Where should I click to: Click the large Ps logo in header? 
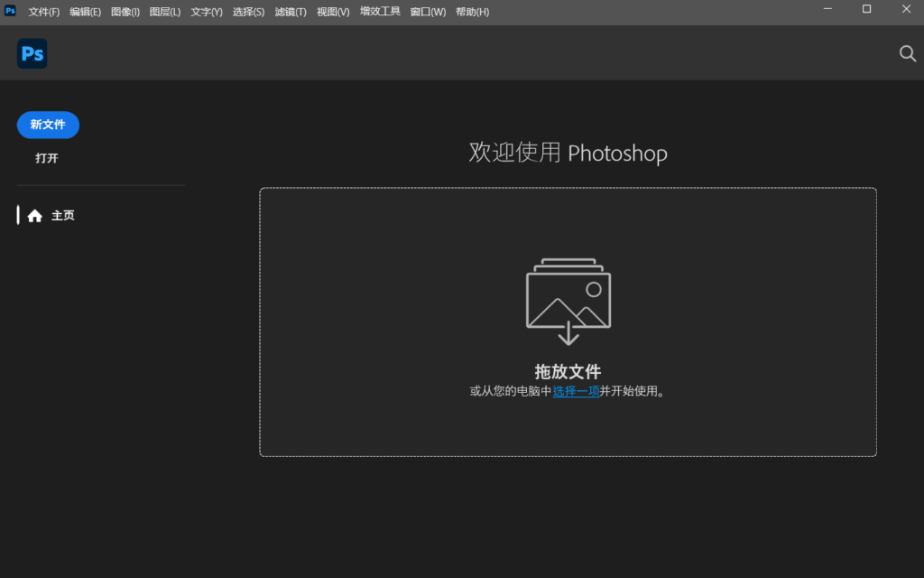[32, 53]
